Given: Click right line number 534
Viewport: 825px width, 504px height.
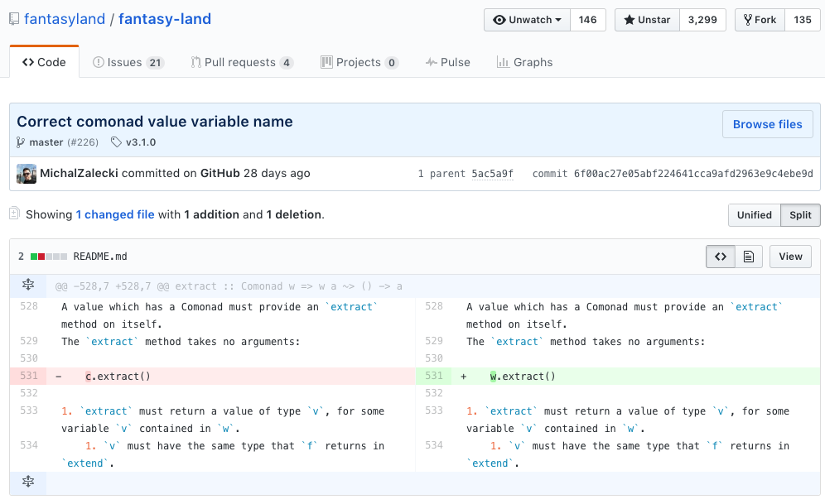Looking at the screenshot, I should (x=434, y=445).
